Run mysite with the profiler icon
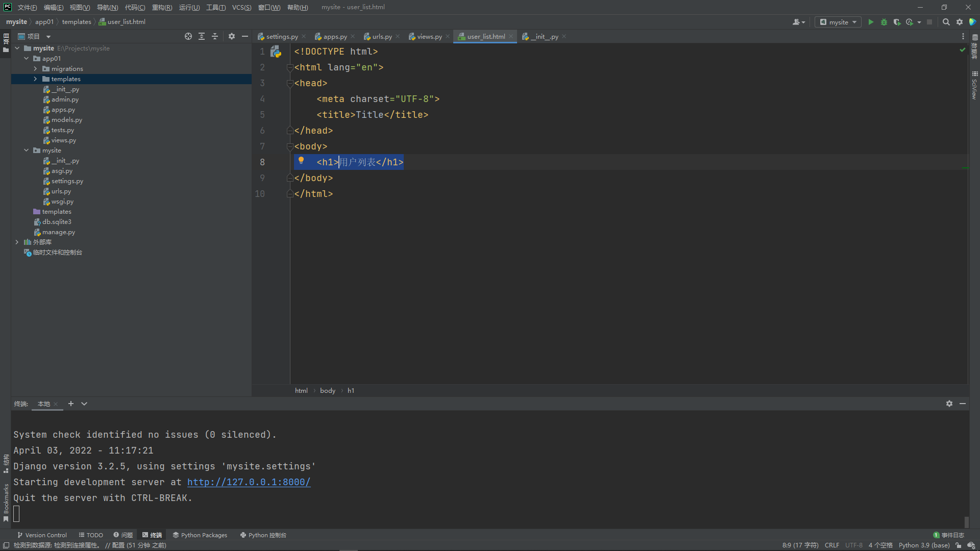This screenshot has width=980, height=551. click(910, 22)
